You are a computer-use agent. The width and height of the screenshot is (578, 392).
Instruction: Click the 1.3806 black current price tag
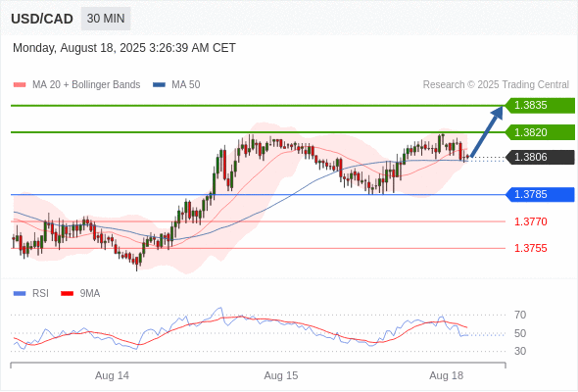click(540, 158)
